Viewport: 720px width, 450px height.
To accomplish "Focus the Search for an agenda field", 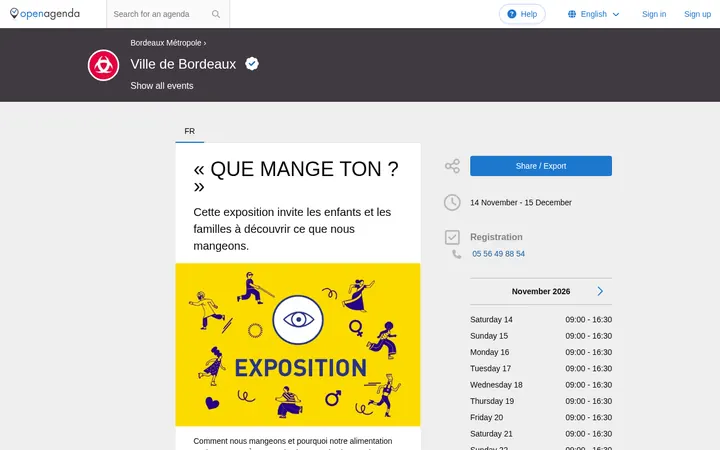I will pos(159,14).
